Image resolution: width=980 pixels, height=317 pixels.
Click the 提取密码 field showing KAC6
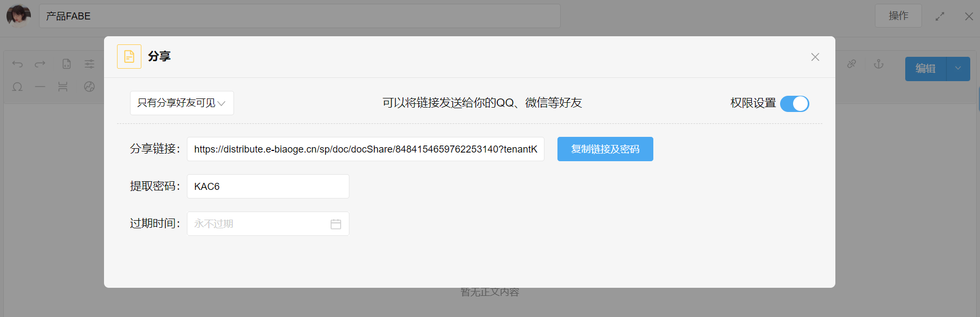tap(268, 186)
